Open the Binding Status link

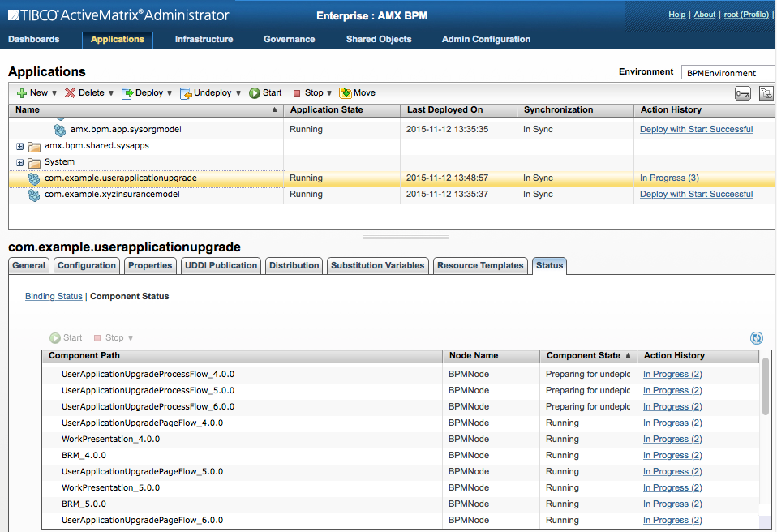(54, 296)
